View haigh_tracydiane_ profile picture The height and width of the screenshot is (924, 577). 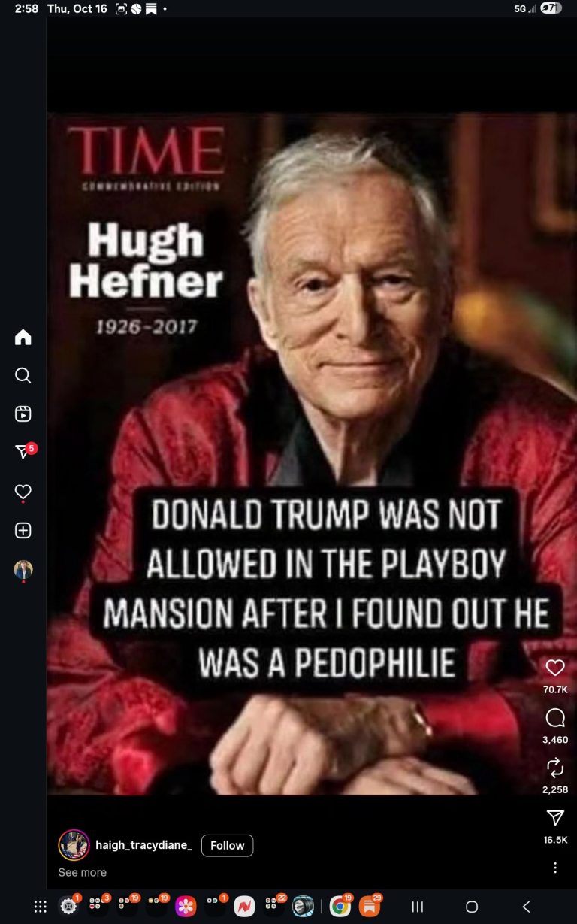point(74,845)
